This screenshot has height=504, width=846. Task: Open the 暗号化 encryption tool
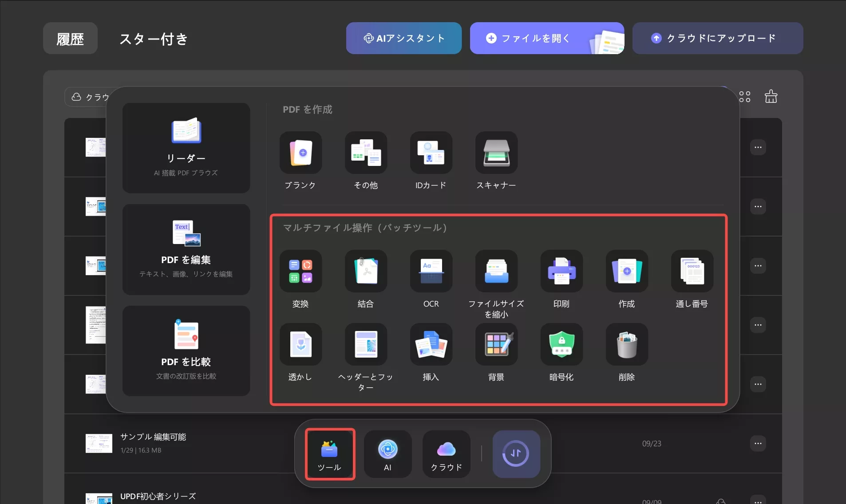click(561, 344)
